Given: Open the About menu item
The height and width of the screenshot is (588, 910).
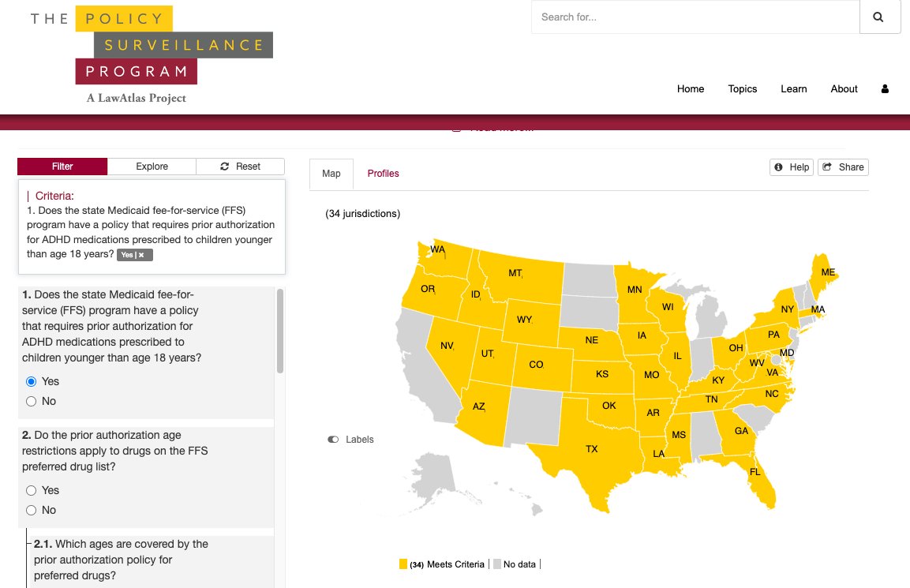Looking at the screenshot, I should tap(844, 89).
